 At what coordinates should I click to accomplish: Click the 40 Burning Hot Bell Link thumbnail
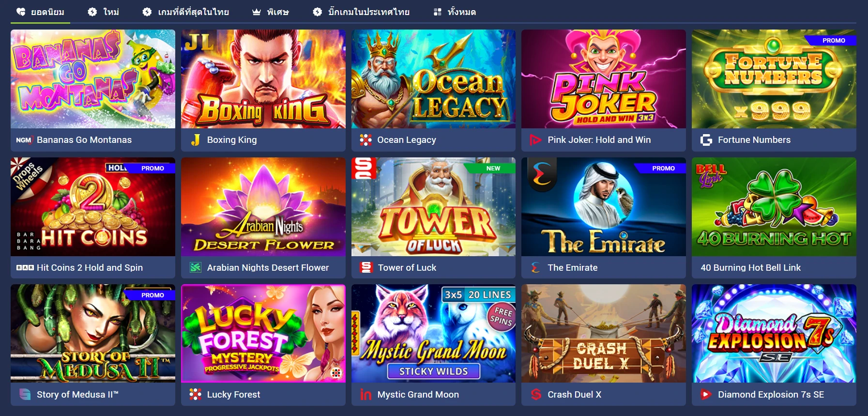774,207
